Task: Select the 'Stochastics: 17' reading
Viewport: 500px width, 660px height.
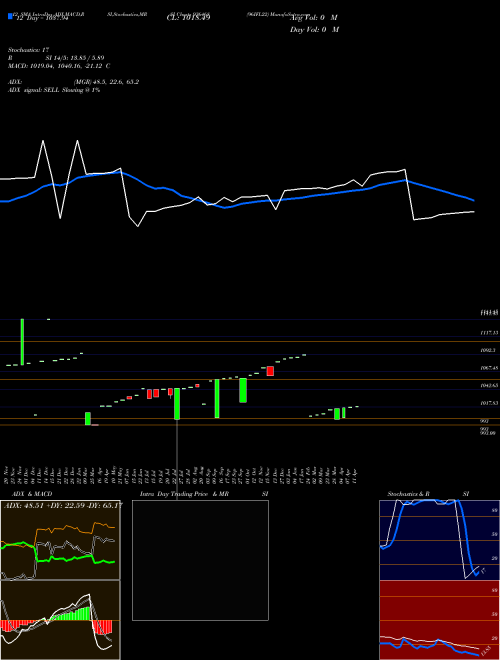Action: 28,50
